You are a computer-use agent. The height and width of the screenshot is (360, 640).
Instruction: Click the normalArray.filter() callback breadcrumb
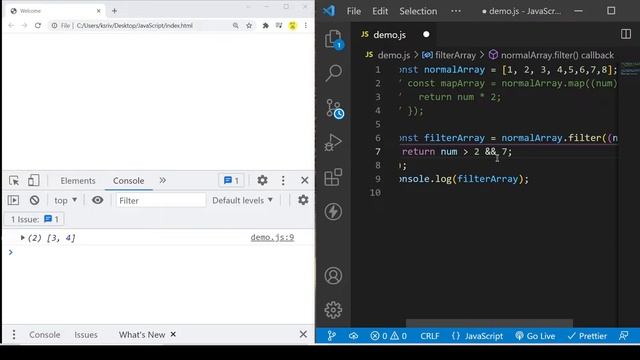(551, 55)
